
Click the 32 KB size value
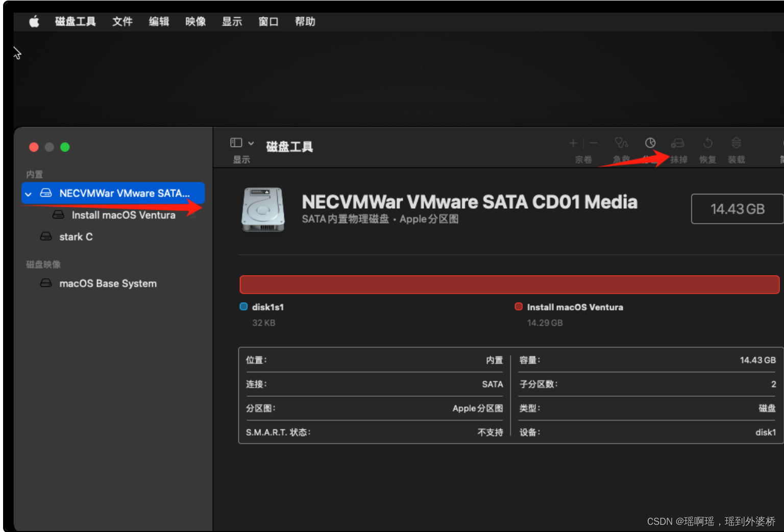264,323
